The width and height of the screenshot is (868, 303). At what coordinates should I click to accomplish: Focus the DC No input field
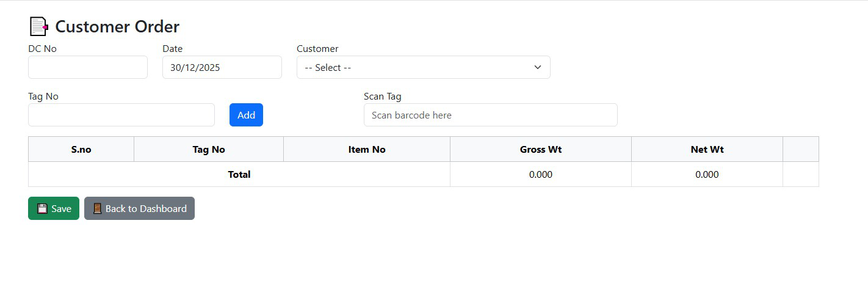coord(88,67)
